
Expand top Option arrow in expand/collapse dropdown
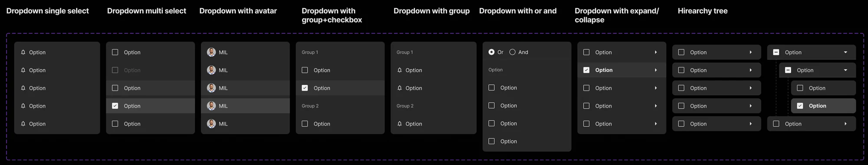tap(656, 52)
